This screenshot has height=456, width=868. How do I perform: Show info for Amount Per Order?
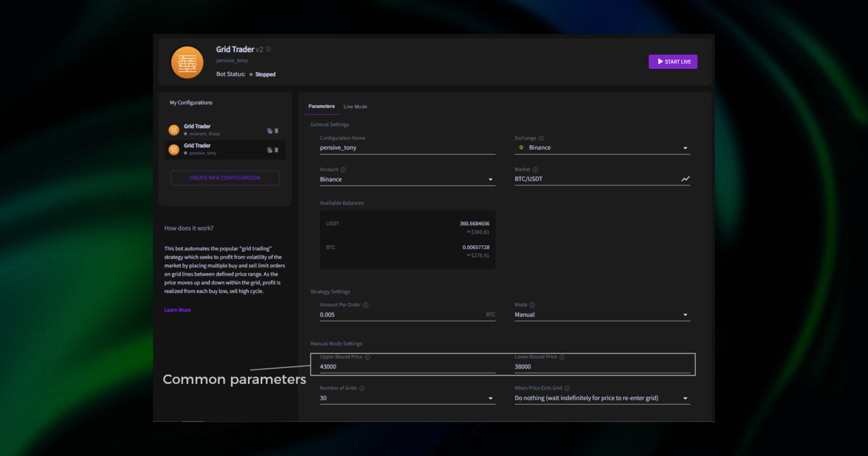click(x=366, y=305)
